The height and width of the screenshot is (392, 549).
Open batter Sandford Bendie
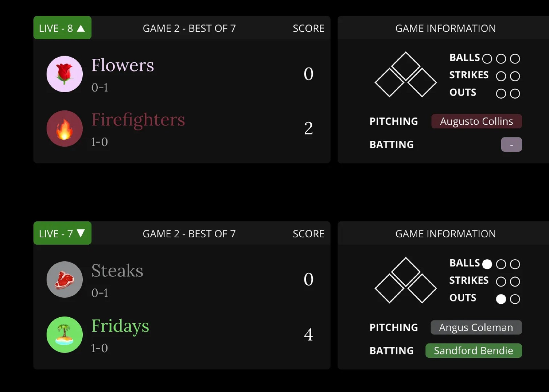point(474,351)
